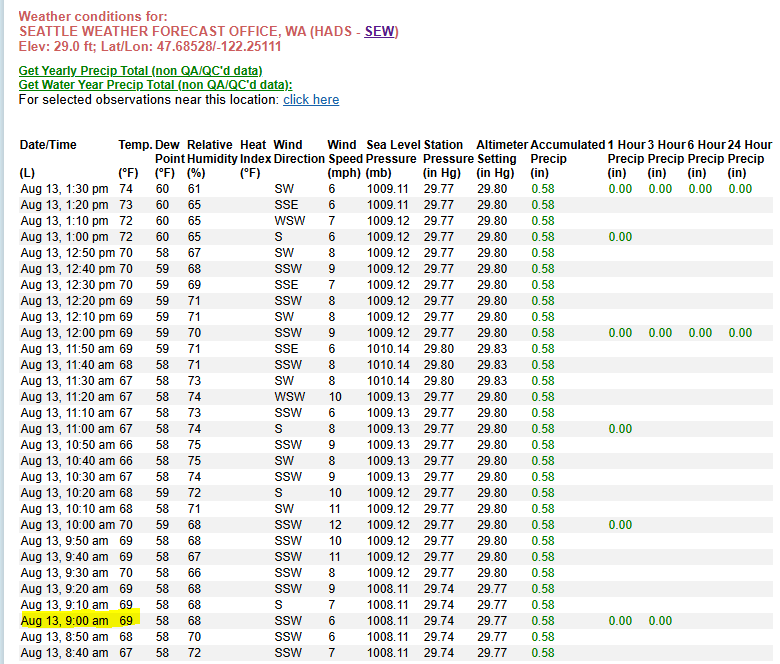The height and width of the screenshot is (664, 780).
Task: Select the 'Aug 13, 1:20 pm' date cell
Action: click(64, 205)
